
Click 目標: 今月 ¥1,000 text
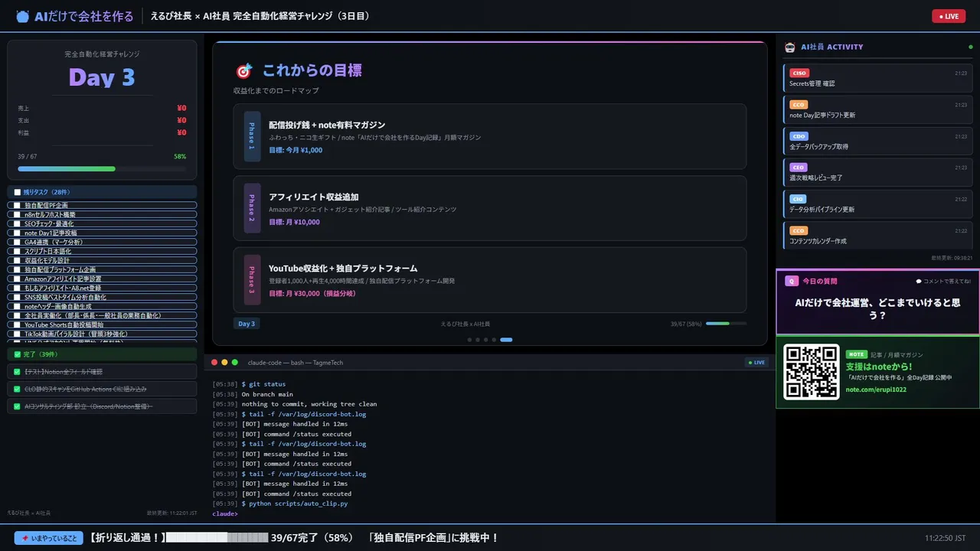[296, 150]
